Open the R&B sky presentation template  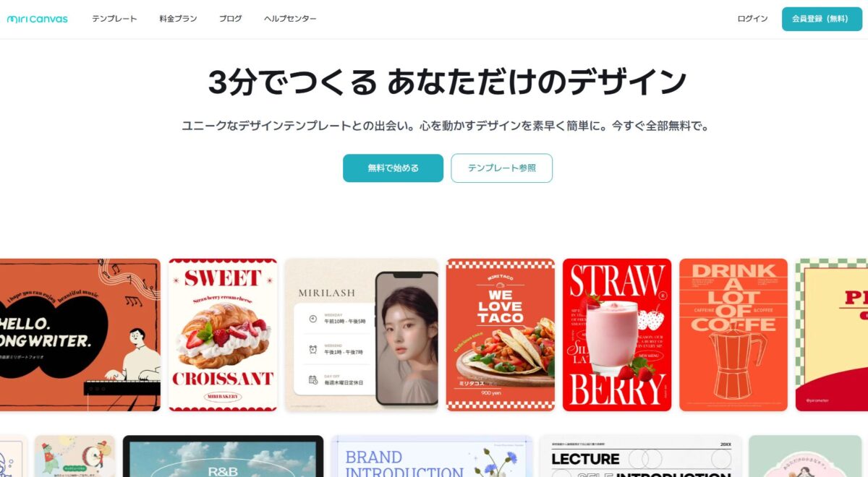(x=223, y=456)
